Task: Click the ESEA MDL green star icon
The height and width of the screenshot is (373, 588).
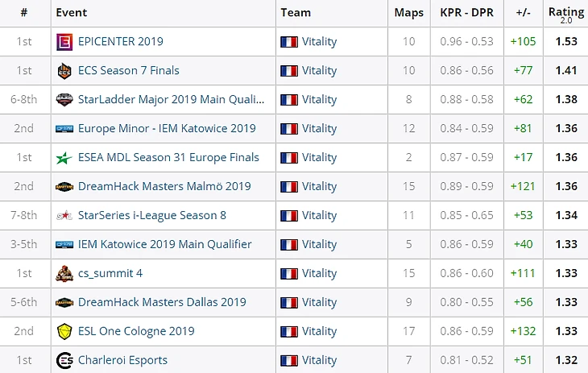Action: (64, 158)
